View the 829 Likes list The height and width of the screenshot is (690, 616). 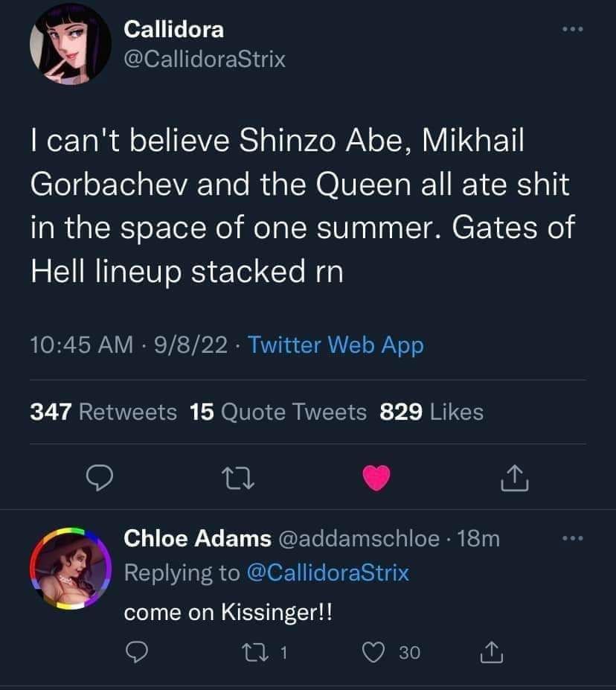tap(431, 412)
